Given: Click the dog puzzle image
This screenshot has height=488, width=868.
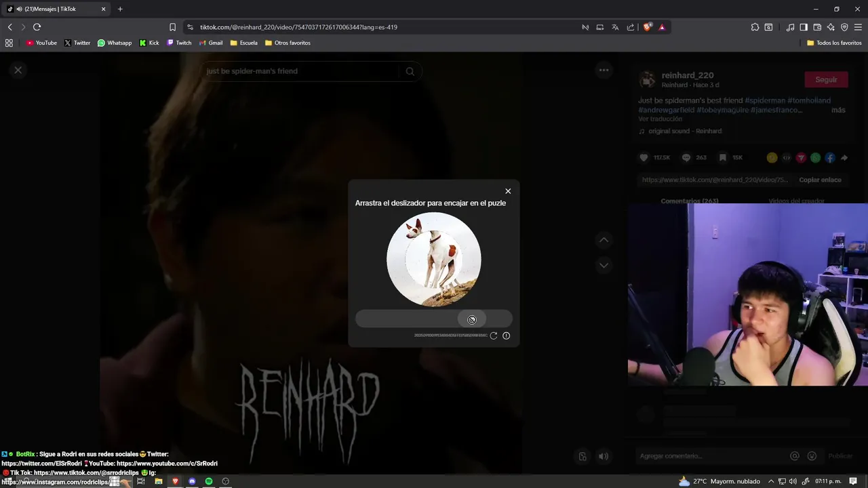Looking at the screenshot, I should tap(434, 260).
